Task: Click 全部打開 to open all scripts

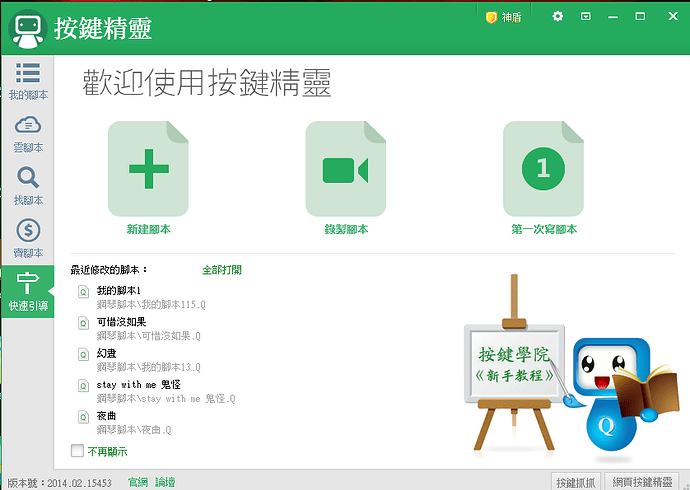Action: tap(222, 270)
